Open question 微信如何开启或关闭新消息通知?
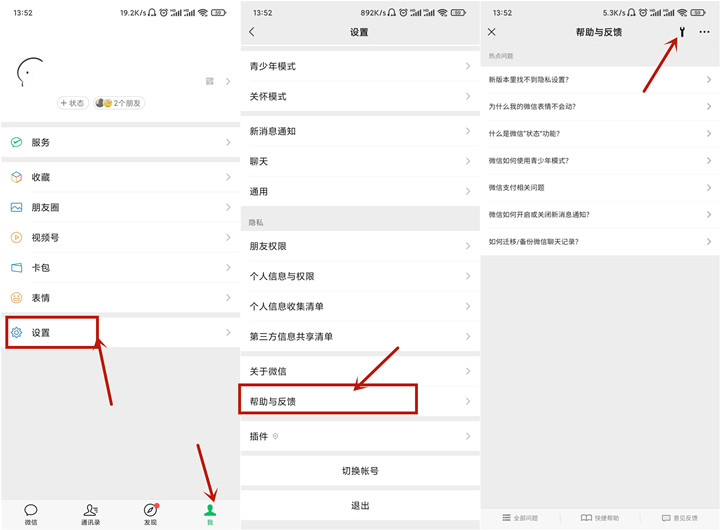The width and height of the screenshot is (720, 530). tap(600, 215)
